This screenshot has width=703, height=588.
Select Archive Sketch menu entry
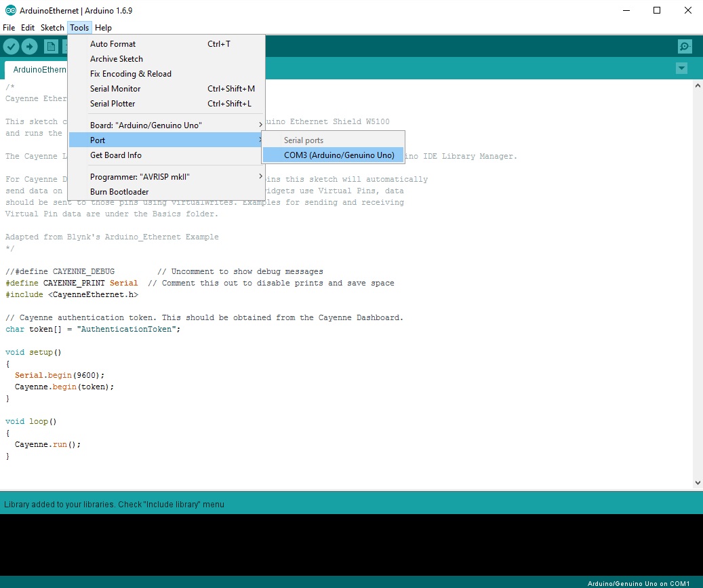click(166, 59)
